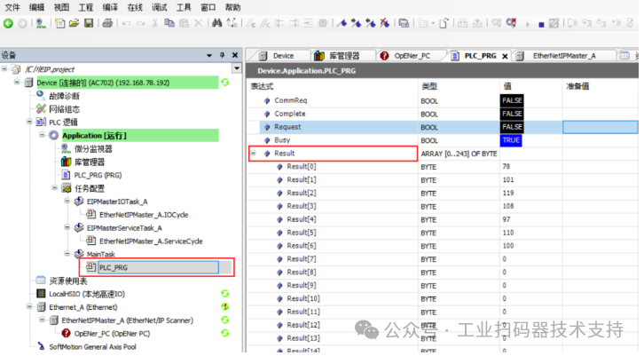
Task: Click the green navigate back arrow
Action: tap(8, 23)
